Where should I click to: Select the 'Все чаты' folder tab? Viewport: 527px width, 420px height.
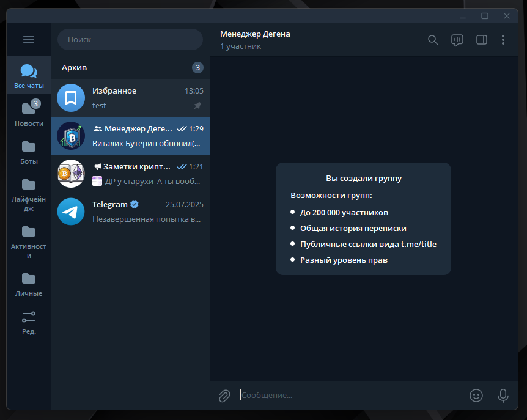[x=29, y=76]
